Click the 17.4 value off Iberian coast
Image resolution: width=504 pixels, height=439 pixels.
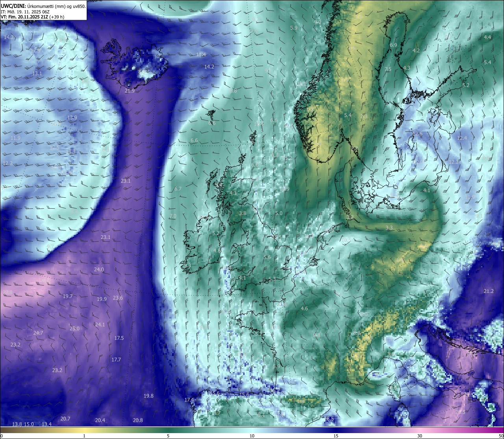point(189,400)
